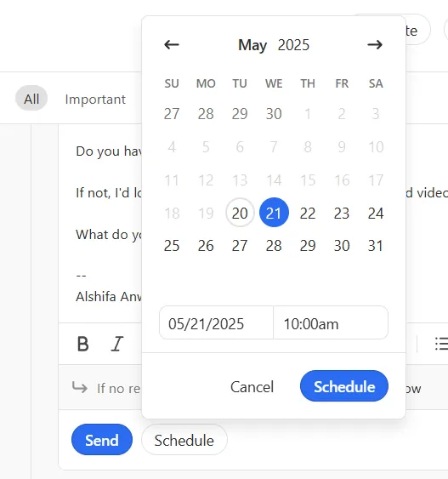Select the All inbox tab
This screenshot has width=448, height=479.
click(x=31, y=98)
